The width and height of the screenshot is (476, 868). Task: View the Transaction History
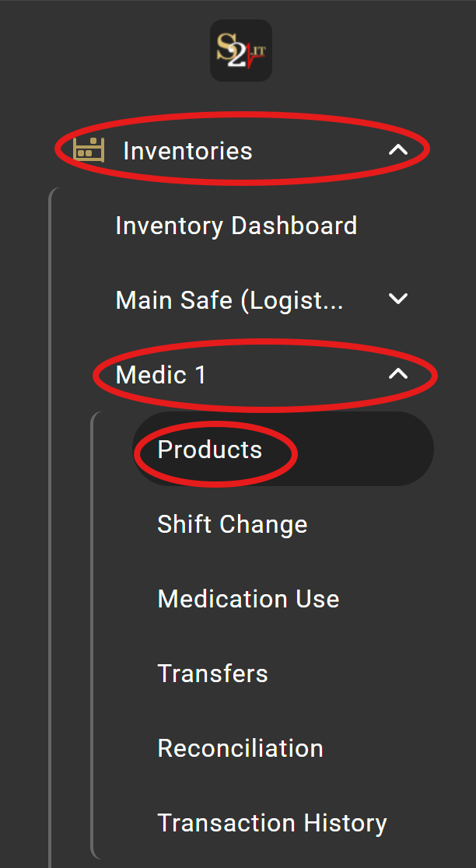272,822
